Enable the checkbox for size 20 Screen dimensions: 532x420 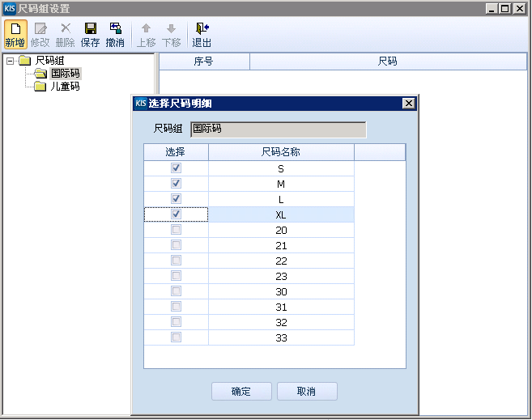click(x=177, y=230)
